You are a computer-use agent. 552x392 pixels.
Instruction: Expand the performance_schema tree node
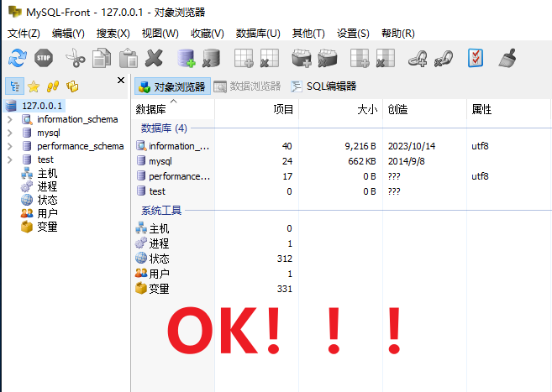coord(10,146)
